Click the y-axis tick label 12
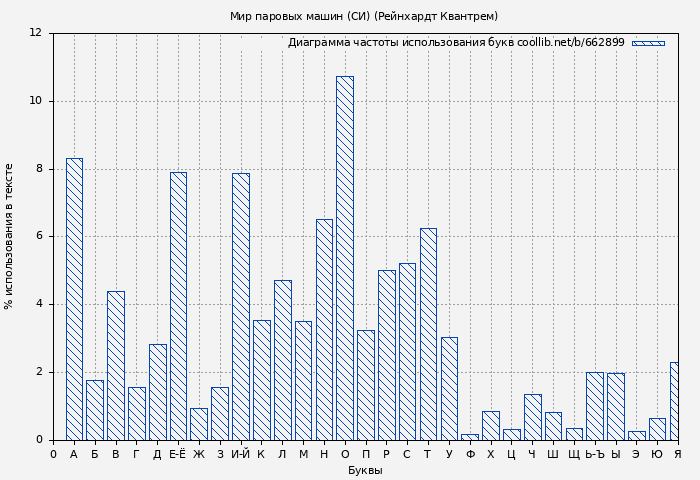Viewport: 700px width, 480px height. tap(36, 33)
